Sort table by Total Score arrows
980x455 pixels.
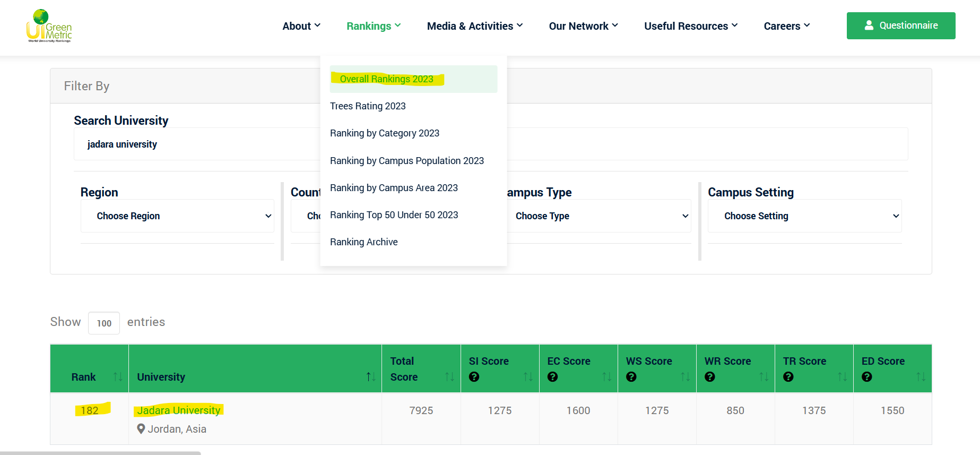449,377
